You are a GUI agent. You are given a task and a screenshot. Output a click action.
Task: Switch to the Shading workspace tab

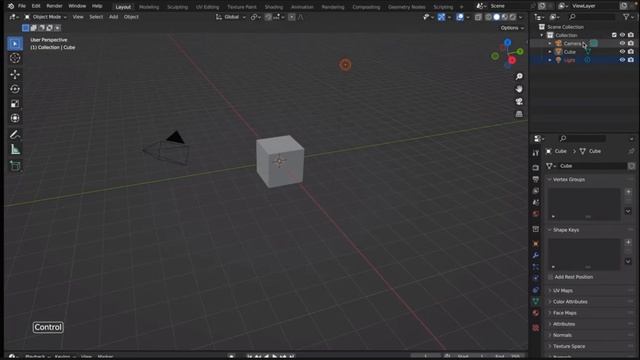(x=273, y=7)
